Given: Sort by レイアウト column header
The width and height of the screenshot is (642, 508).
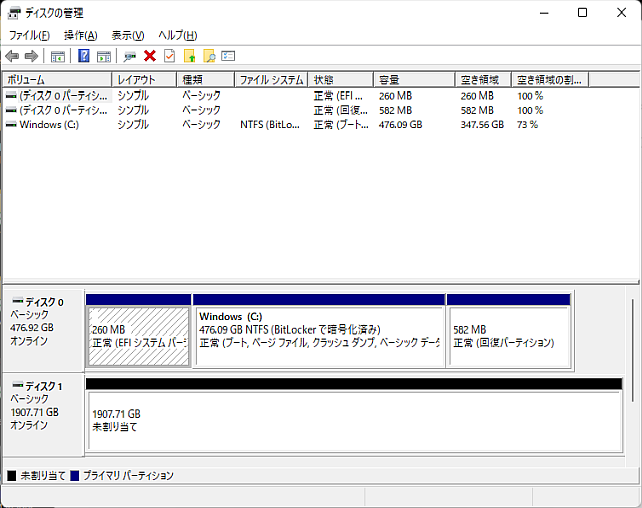Looking at the screenshot, I should (144, 80).
